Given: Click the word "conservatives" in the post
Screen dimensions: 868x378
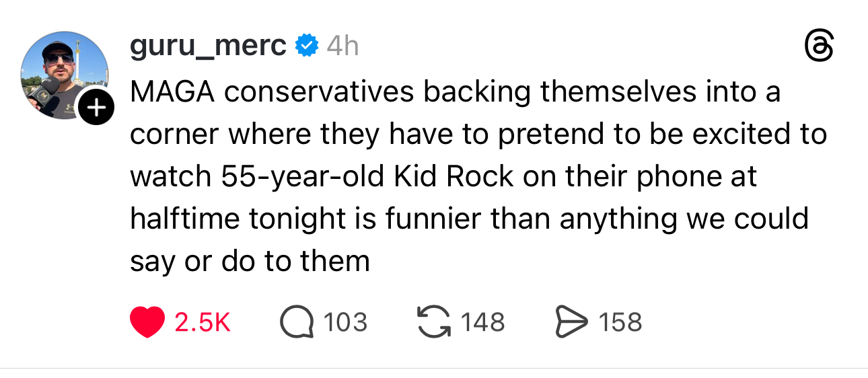Looking at the screenshot, I should pyautogui.click(x=318, y=92).
